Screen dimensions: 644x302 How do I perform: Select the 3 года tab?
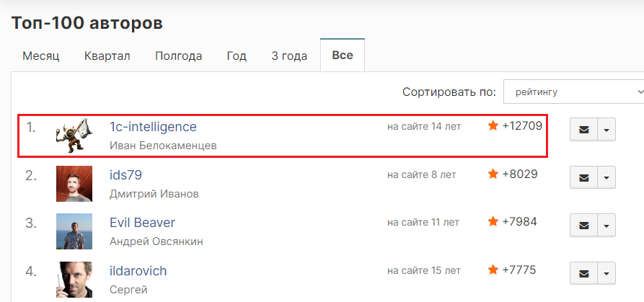[289, 55]
